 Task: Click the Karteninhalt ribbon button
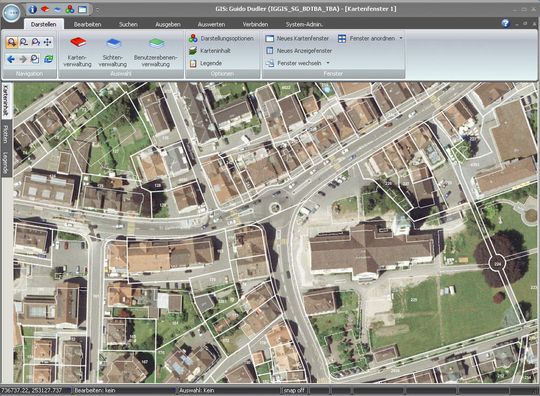(x=210, y=51)
